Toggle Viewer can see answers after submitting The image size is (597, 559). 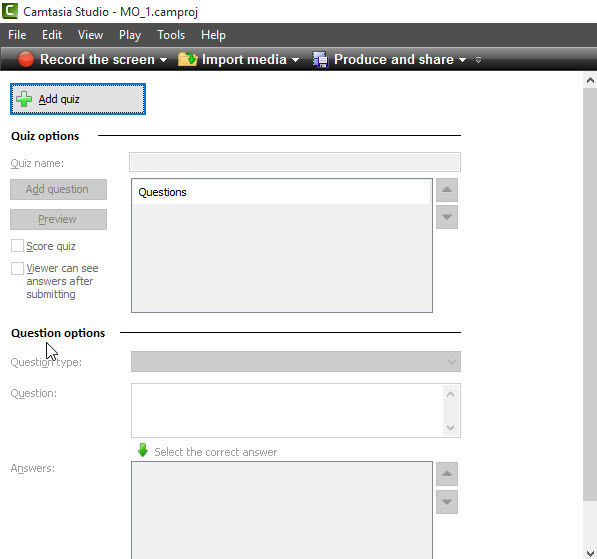coord(17,268)
